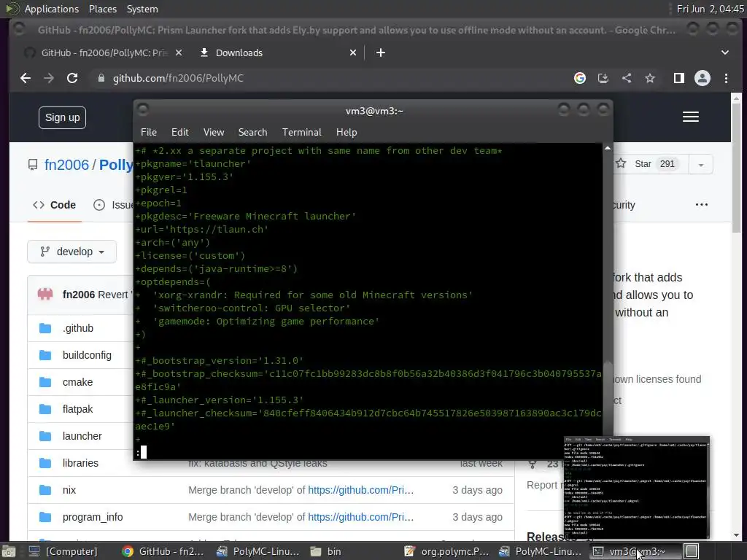Click the GNOME Applications logo icon
The width and height of the screenshot is (747, 560).
[x=12, y=9]
